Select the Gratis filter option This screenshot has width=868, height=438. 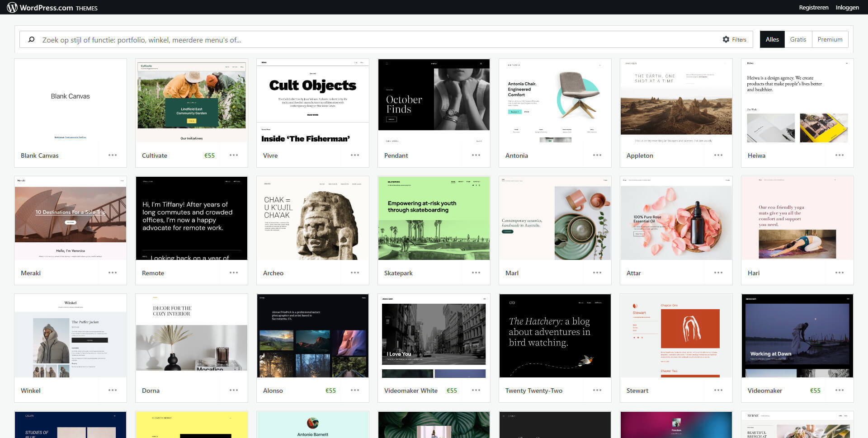[798, 39]
